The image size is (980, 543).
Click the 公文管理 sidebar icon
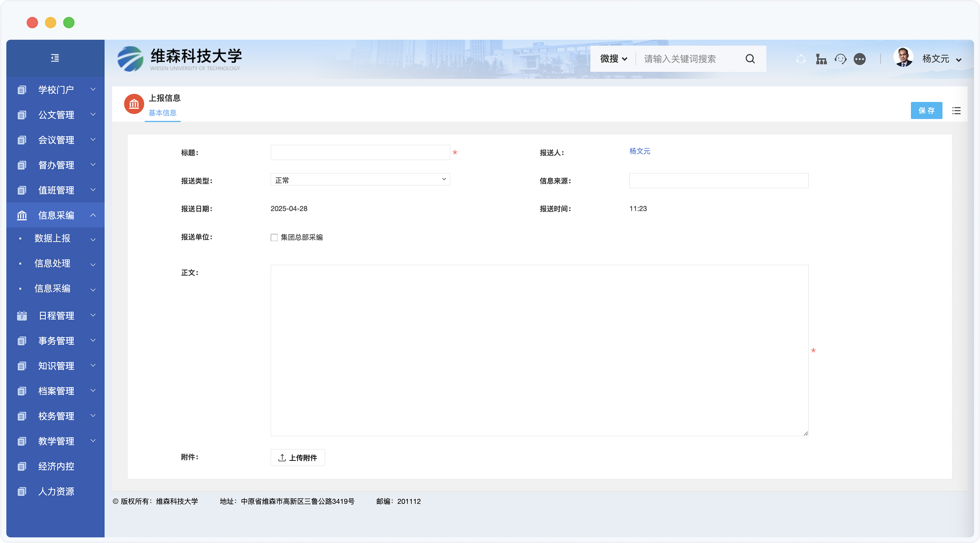pos(22,115)
